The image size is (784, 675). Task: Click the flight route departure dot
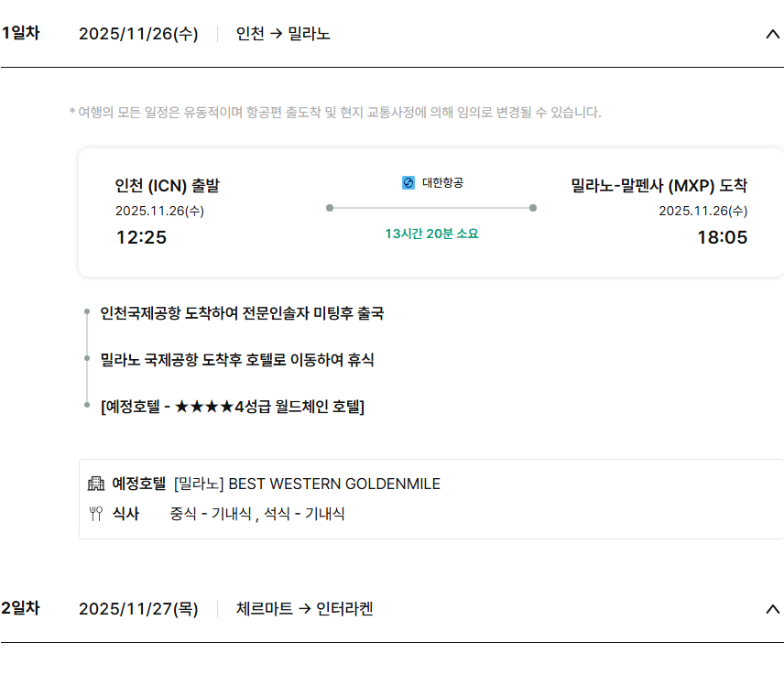(330, 208)
